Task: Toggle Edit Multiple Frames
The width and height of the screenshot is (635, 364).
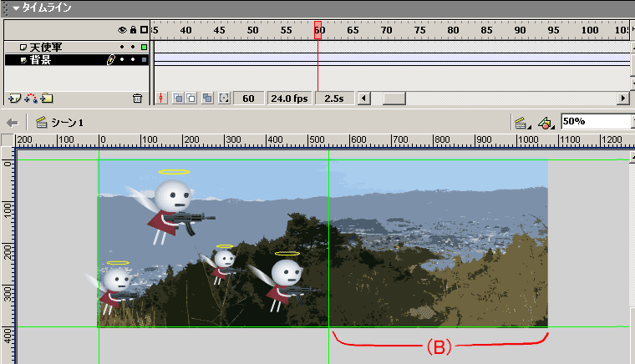Action: 207,99
